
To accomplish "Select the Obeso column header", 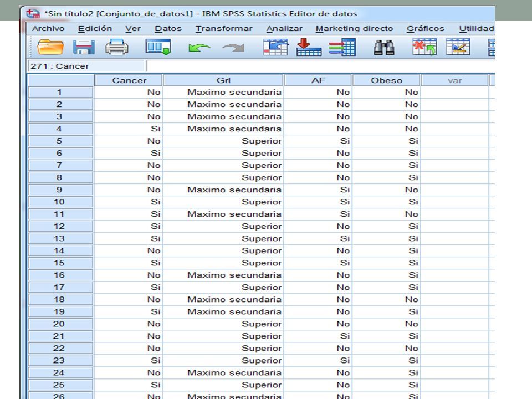I will click(x=386, y=80).
